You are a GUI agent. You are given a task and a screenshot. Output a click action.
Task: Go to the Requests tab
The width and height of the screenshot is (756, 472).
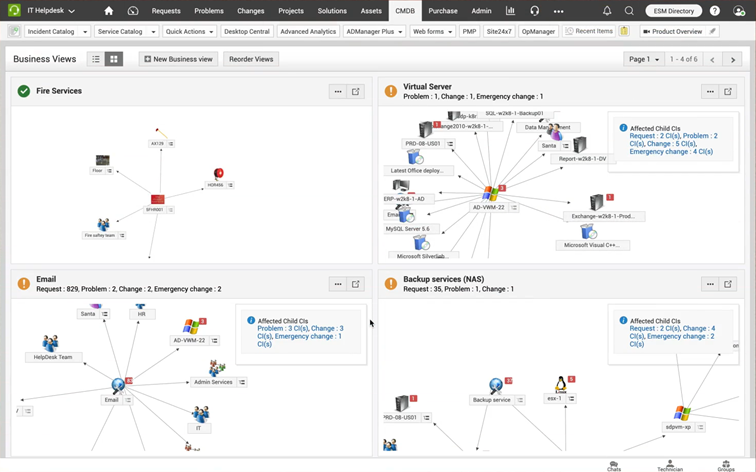pyautogui.click(x=166, y=11)
